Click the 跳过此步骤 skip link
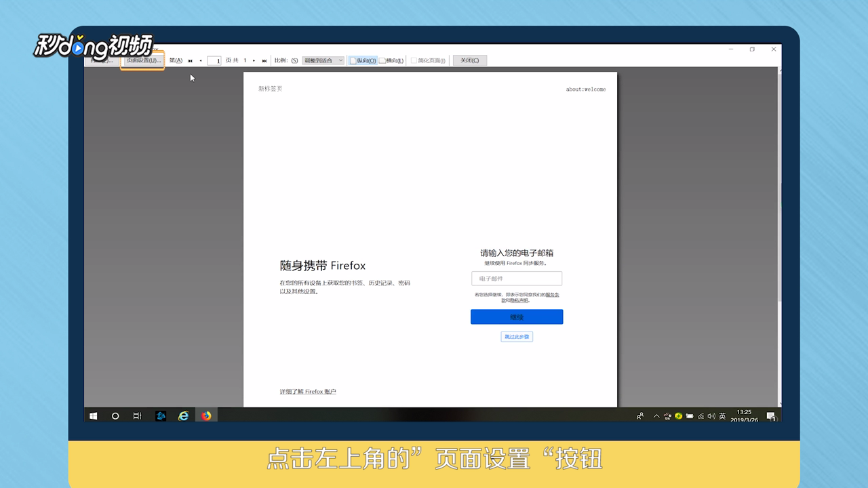 [517, 336]
